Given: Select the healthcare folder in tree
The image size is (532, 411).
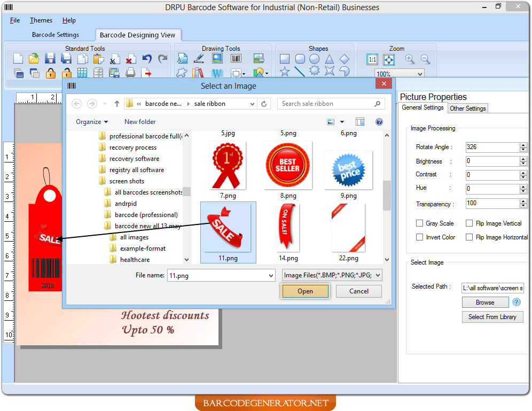Looking at the screenshot, I should pyautogui.click(x=135, y=260).
